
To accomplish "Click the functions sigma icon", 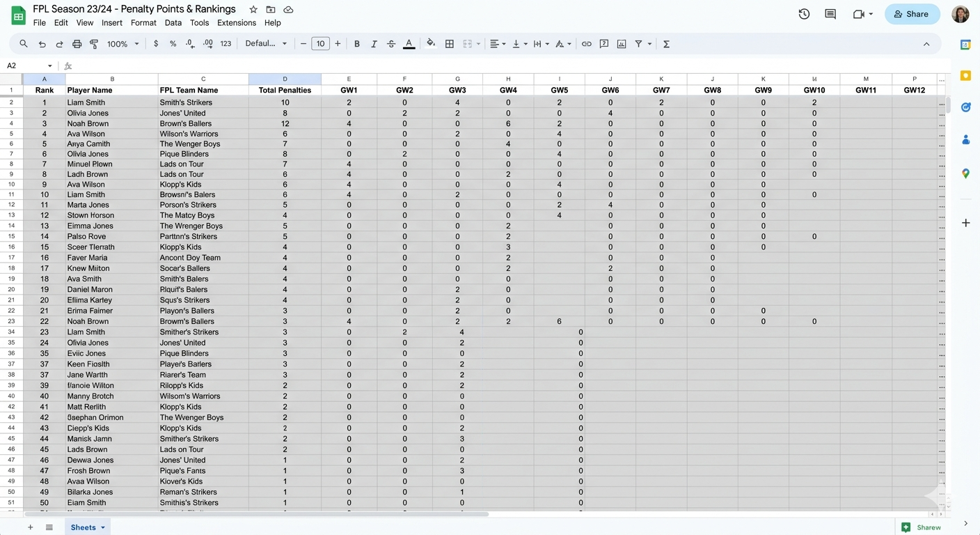I will 666,44.
